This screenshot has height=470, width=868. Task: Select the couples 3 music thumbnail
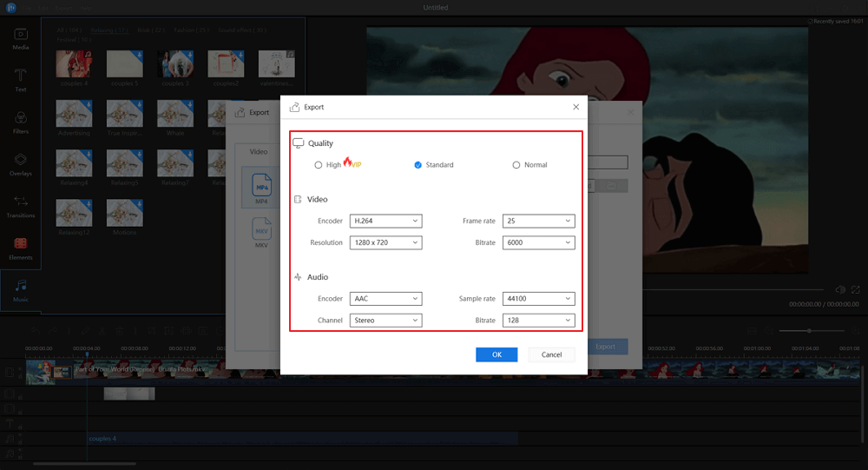[175, 63]
